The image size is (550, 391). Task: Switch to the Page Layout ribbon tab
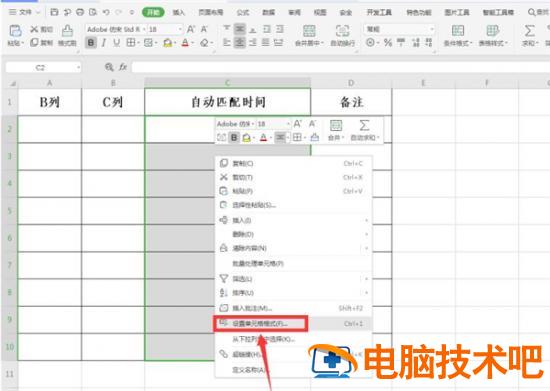(x=211, y=13)
